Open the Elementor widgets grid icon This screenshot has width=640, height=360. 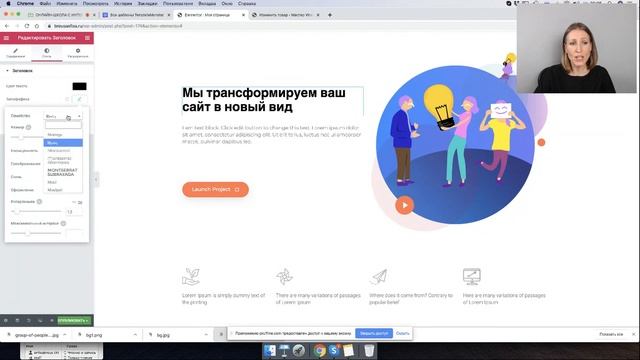coord(87,38)
